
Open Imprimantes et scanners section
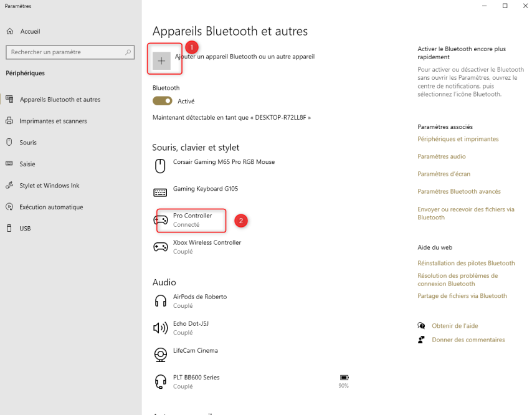[53, 121]
